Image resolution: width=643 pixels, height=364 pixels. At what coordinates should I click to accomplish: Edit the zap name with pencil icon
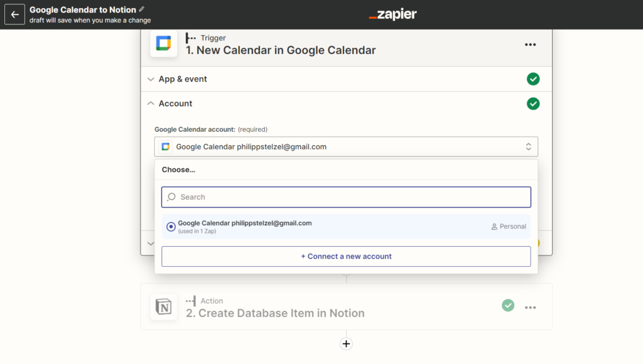141,9
